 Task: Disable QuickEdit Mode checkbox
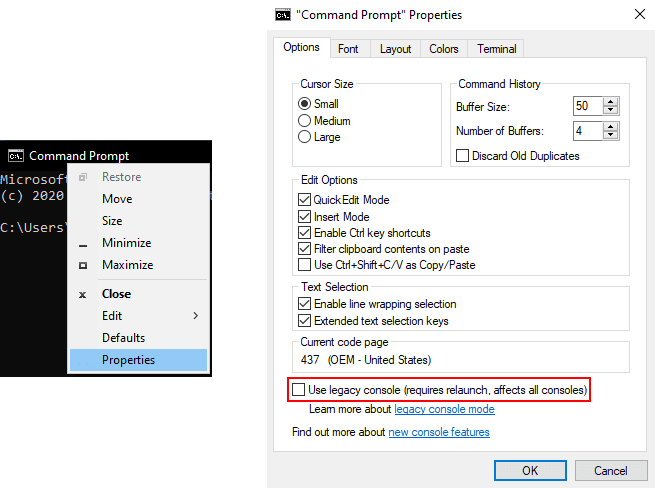(x=305, y=200)
